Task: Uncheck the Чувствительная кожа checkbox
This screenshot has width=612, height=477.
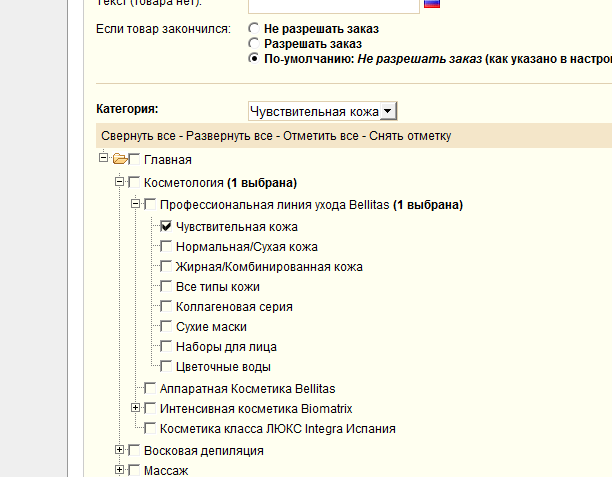Action: tap(166, 227)
